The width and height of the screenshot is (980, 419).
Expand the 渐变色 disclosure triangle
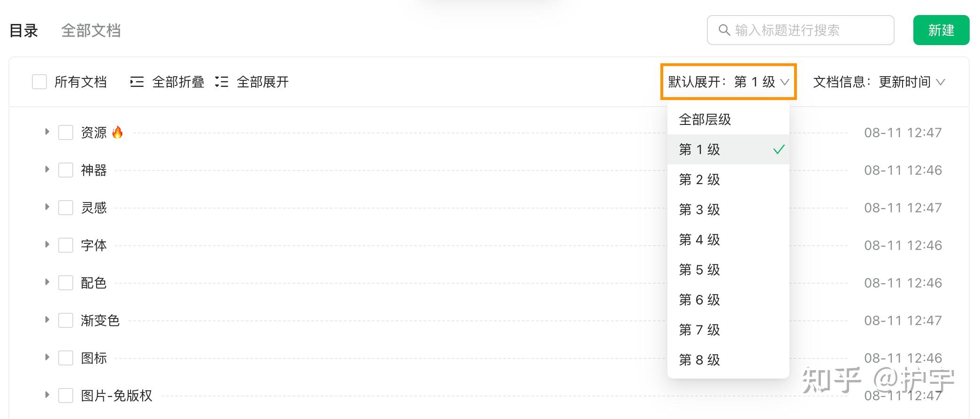click(47, 320)
